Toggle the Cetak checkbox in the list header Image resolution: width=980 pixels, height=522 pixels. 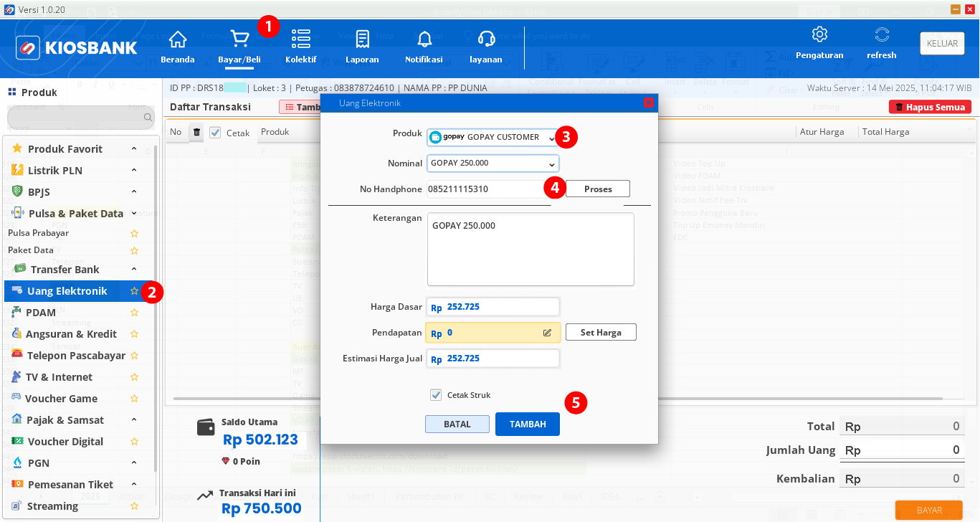tap(214, 132)
